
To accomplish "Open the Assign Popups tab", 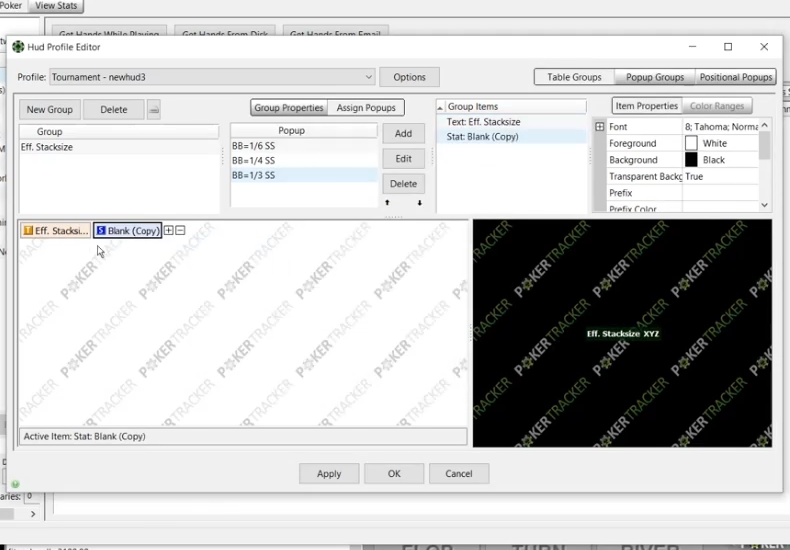I will tap(366, 107).
